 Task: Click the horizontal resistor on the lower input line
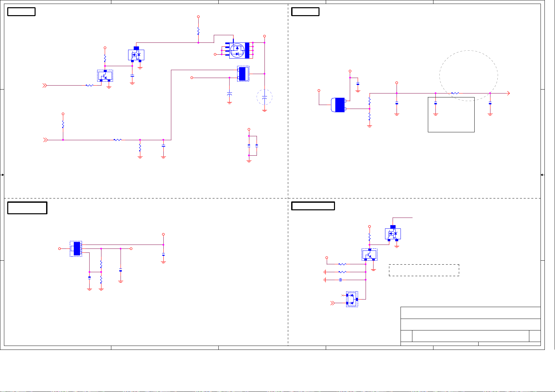click(x=118, y=140)
